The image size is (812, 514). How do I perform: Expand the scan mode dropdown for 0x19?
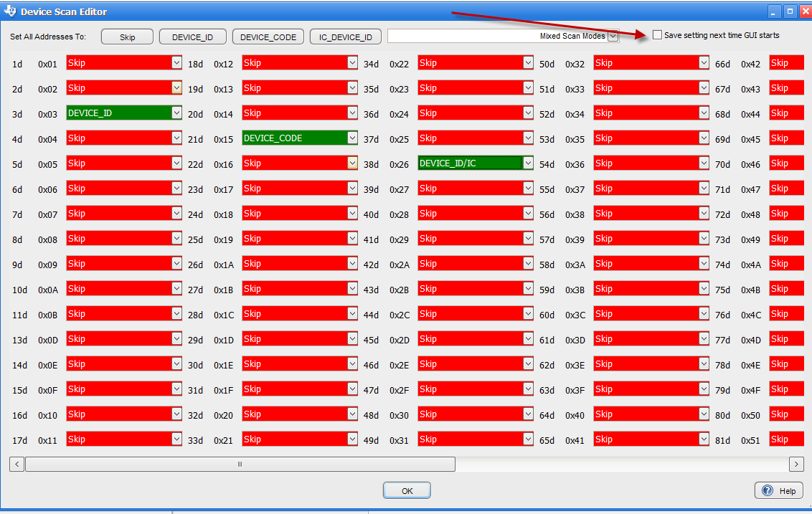pyautogui.click(x=352, y=238)
